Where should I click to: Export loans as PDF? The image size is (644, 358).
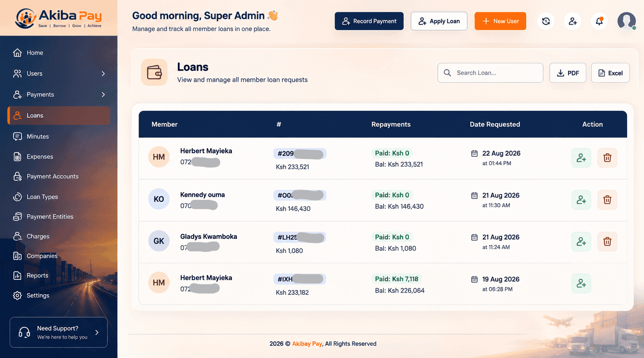568,73
